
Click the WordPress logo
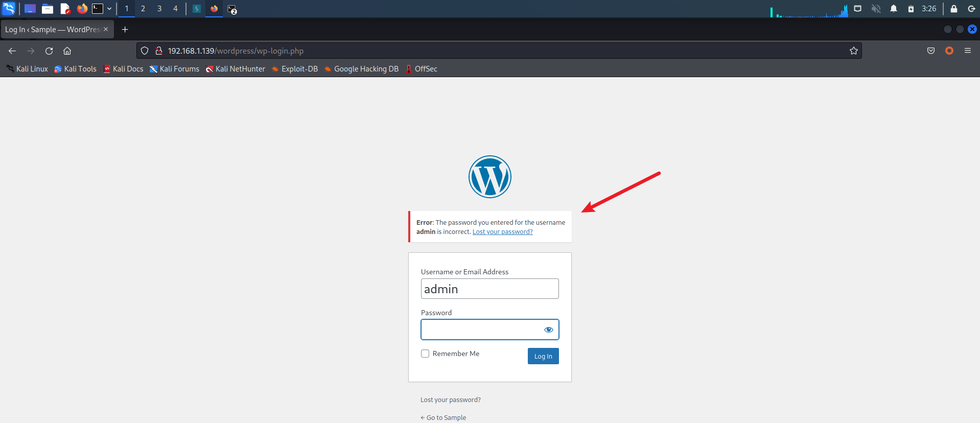pyautogui.click(x=490, y=177)
